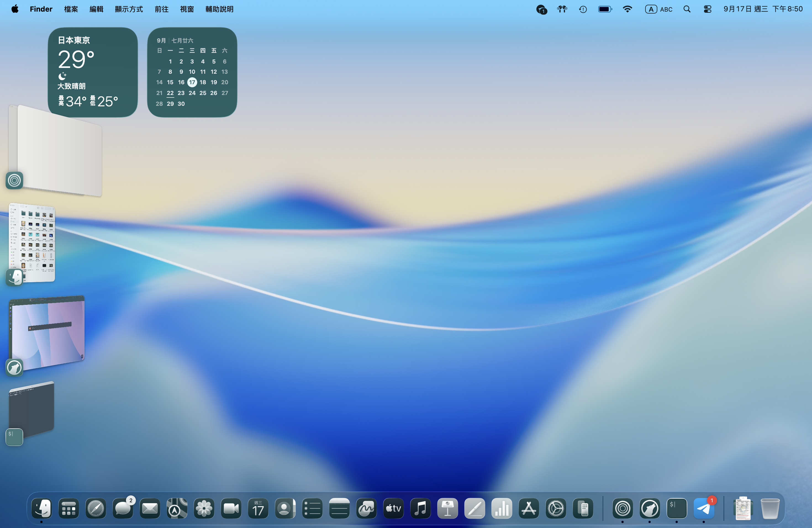Launch Reminders from the Dock
The image size is (812, 528).
pos(312,509)
